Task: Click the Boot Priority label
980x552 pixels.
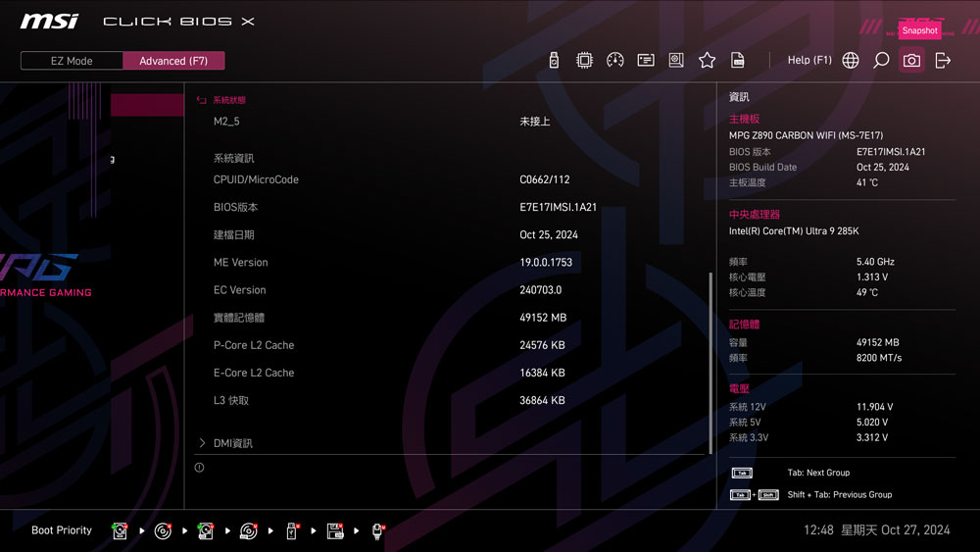Action: pyautogui.click(x=61, y=530)
